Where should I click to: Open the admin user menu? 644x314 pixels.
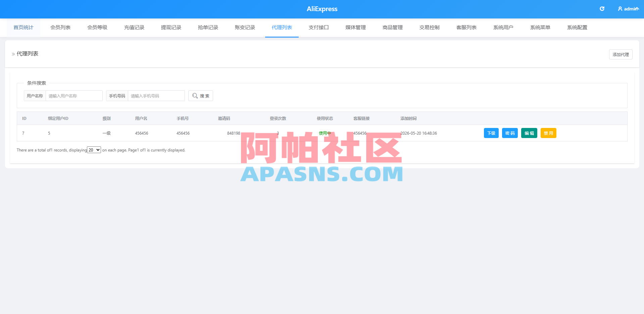[628, 9]
